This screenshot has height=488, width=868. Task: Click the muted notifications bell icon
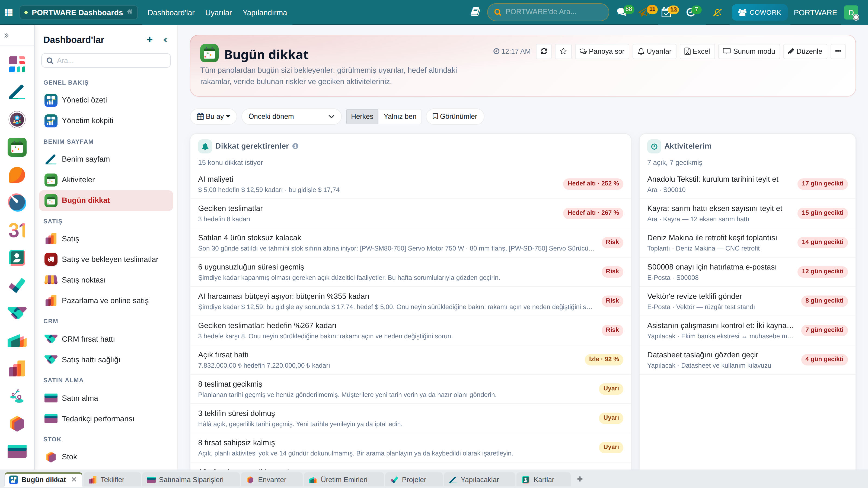[x=717, y=12]
